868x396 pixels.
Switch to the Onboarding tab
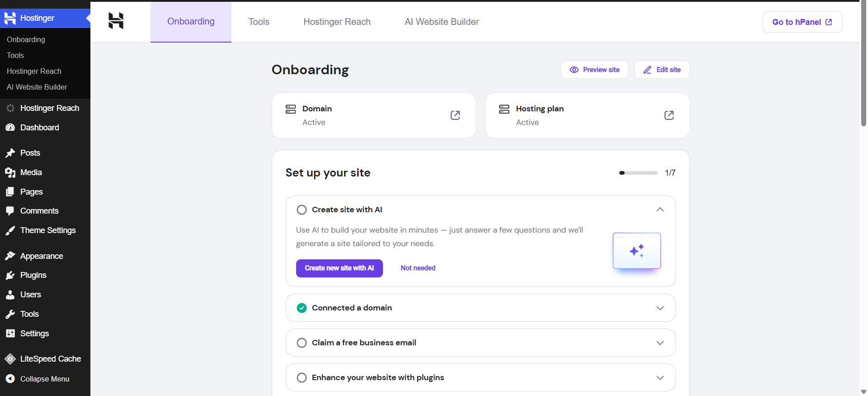pos(191,22)
